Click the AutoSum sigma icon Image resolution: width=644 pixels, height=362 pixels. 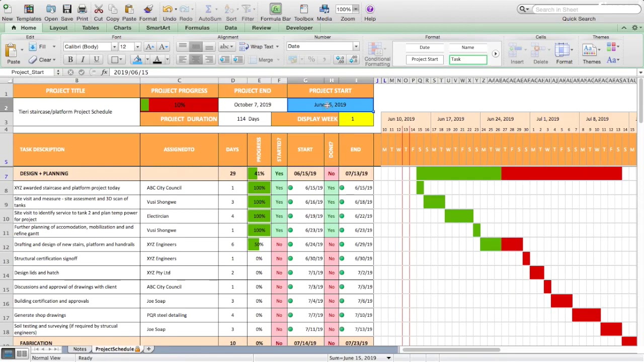tap(208, 9)
